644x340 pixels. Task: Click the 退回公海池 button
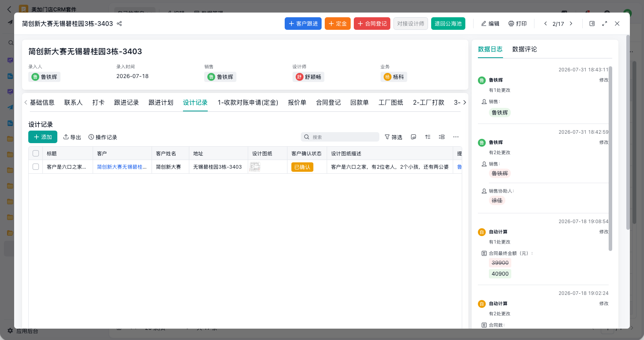click(448, 24)
